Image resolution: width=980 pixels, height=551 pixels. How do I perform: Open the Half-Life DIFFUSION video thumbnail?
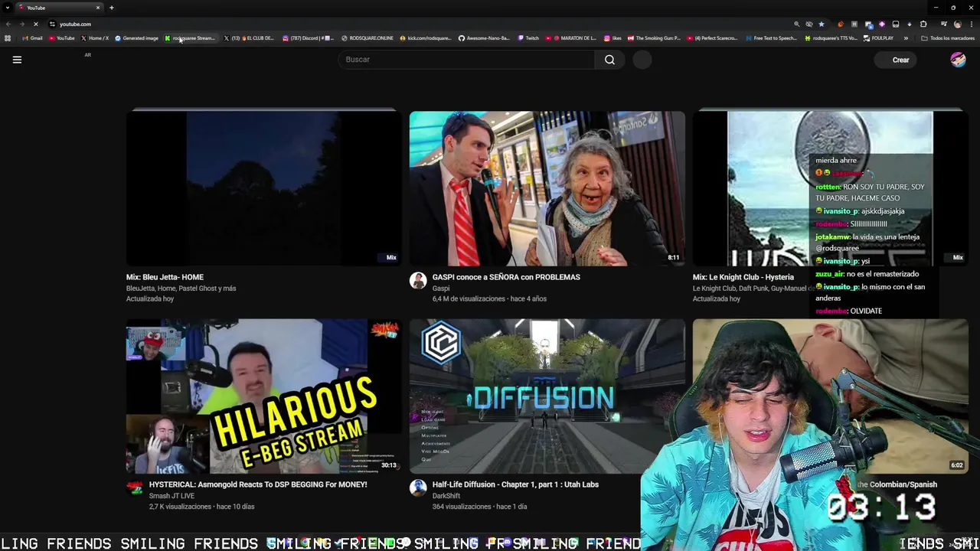[547, 396]
